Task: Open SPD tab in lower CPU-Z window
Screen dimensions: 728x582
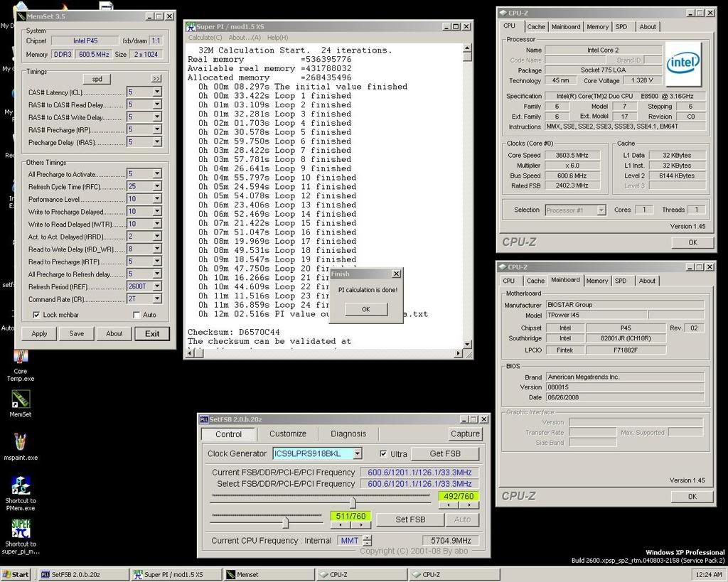Action: (x=621, y=280)
